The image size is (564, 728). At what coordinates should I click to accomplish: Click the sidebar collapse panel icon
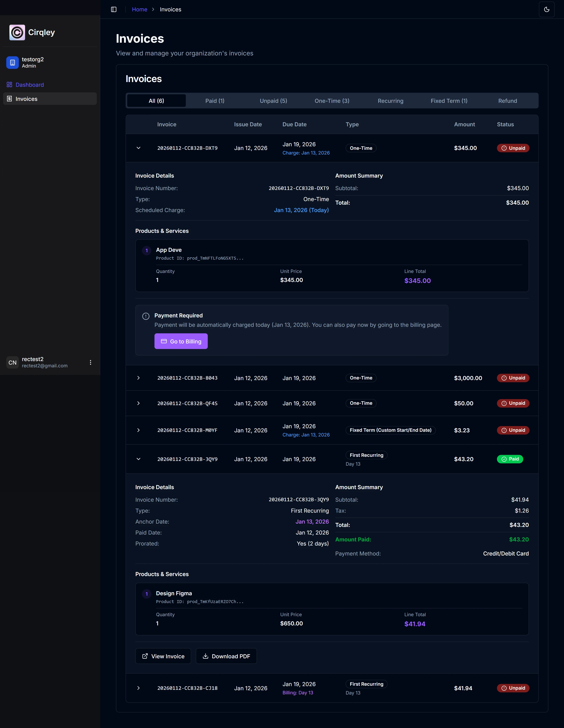pyautogui.click(x=114, y=9)
